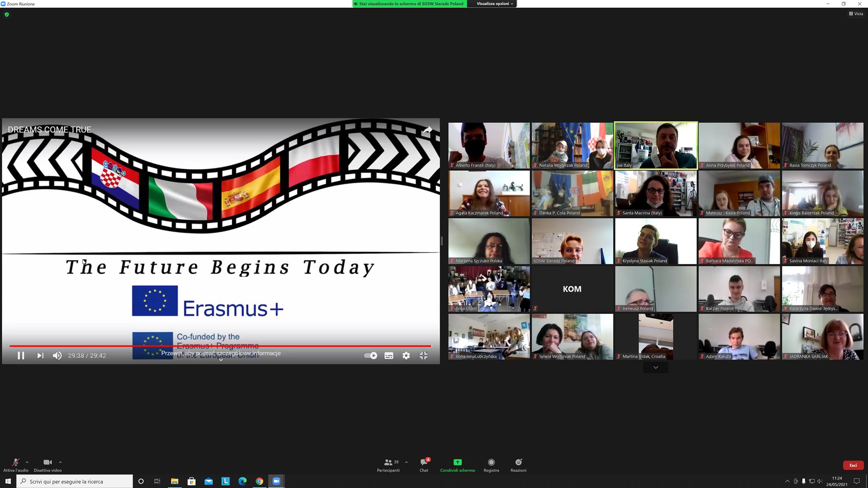Image resolution: width=868 pixels, height=488 pixels.
Task: Select Basia Tomczyk Poland video tile
Action: point(823,146)
